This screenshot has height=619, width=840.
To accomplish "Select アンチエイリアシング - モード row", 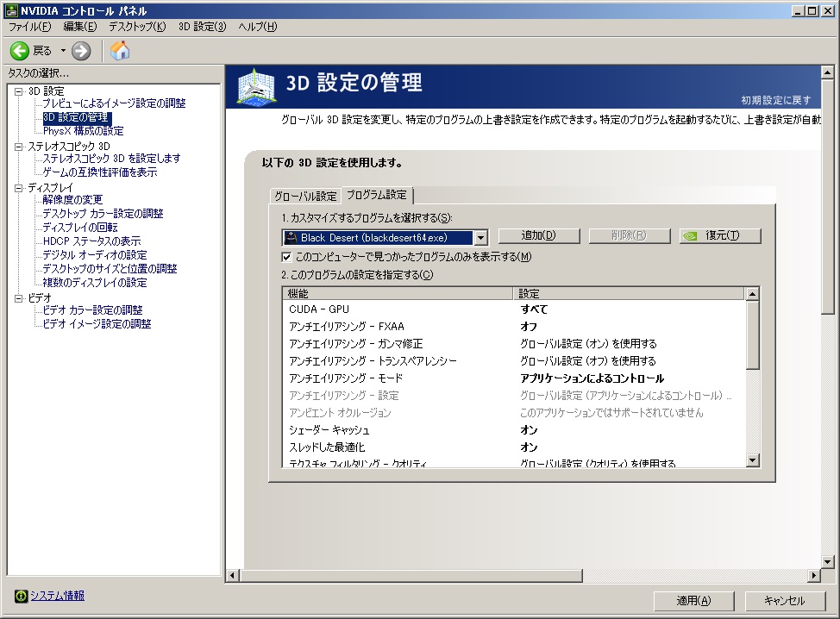I will [x=514, y=378].
